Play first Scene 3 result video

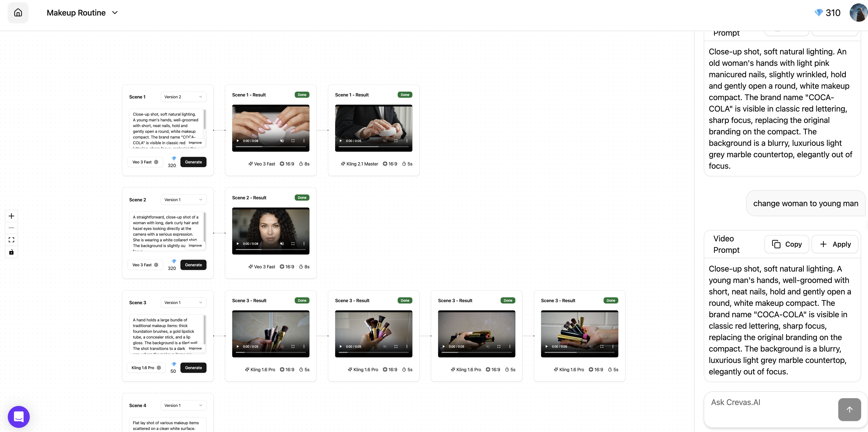coord(237,347)
